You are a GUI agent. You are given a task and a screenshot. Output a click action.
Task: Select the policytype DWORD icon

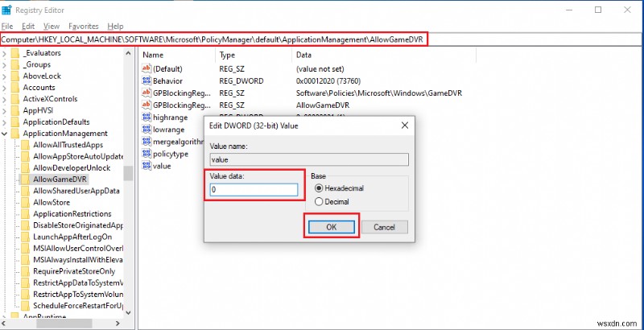[x=147, y=154]
